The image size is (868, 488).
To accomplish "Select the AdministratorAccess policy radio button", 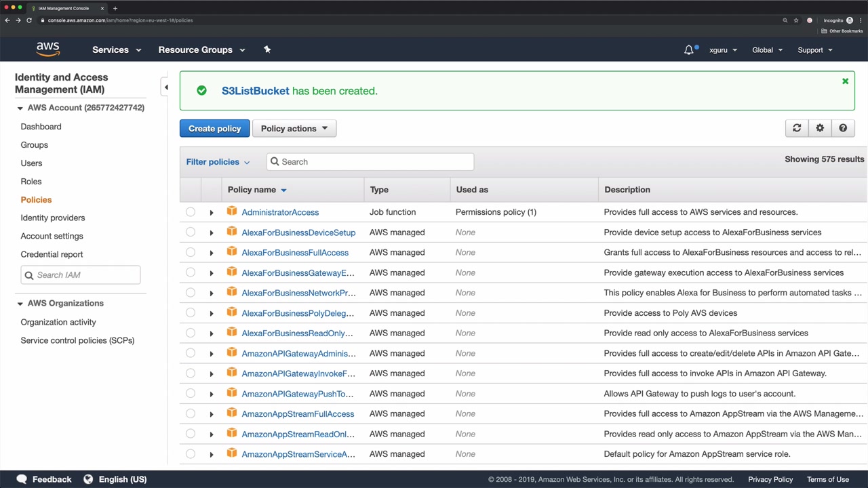I will tap(191, 212).
